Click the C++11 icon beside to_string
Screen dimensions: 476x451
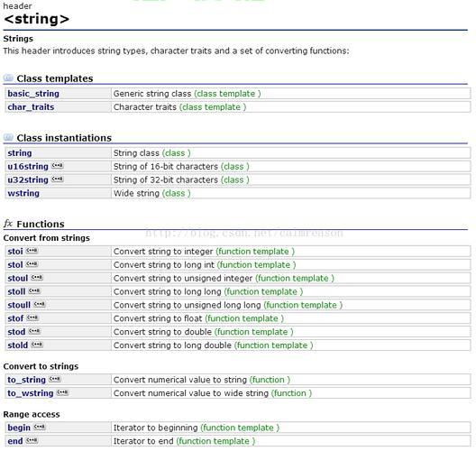pyautogui.click(x=55, y=379)
